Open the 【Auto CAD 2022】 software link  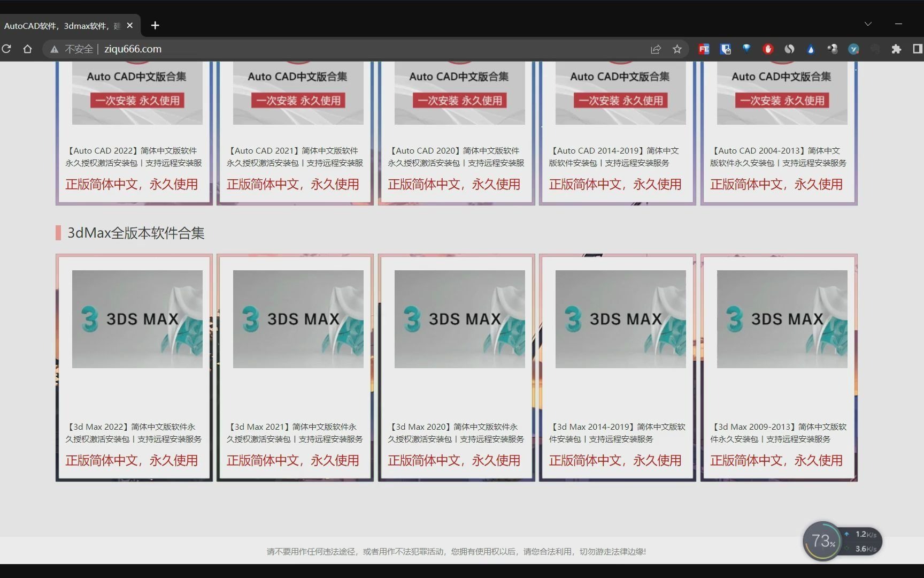pos(133,157)
